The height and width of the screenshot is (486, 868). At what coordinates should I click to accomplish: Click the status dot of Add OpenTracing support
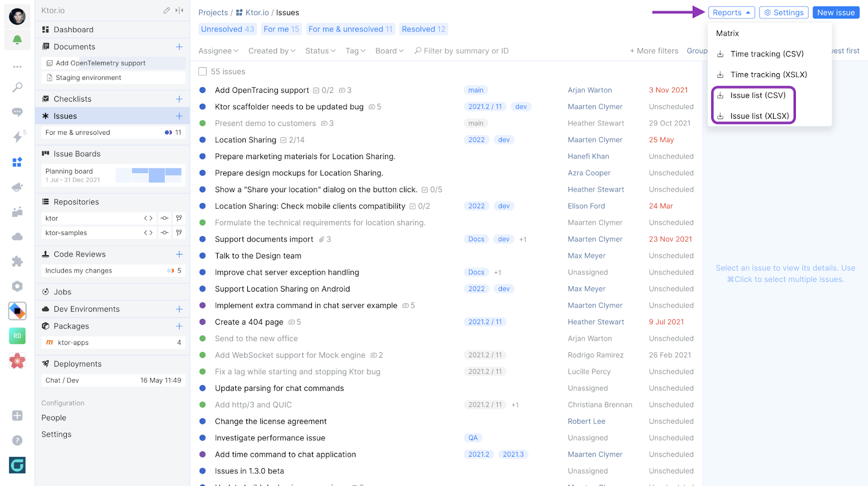click(202, 90)
